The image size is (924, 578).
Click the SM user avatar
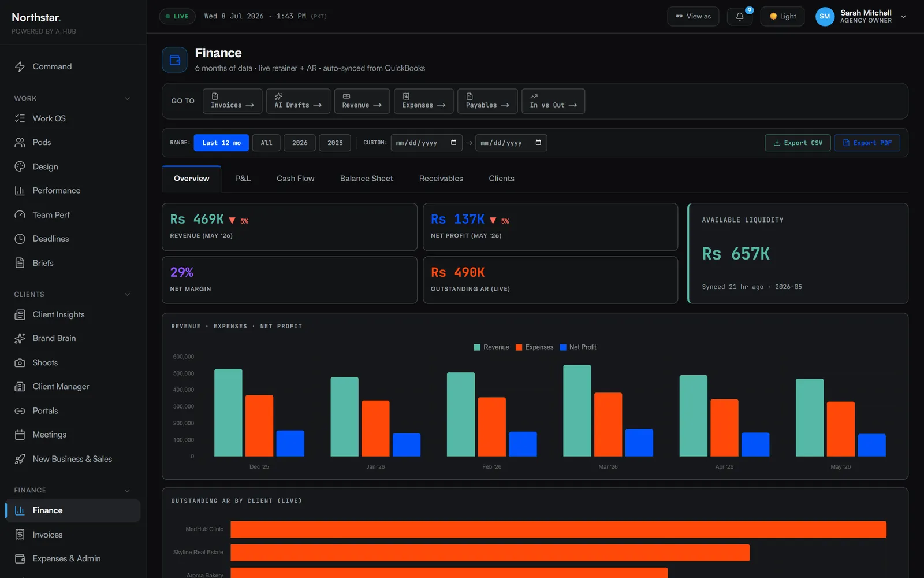[825, 16]
